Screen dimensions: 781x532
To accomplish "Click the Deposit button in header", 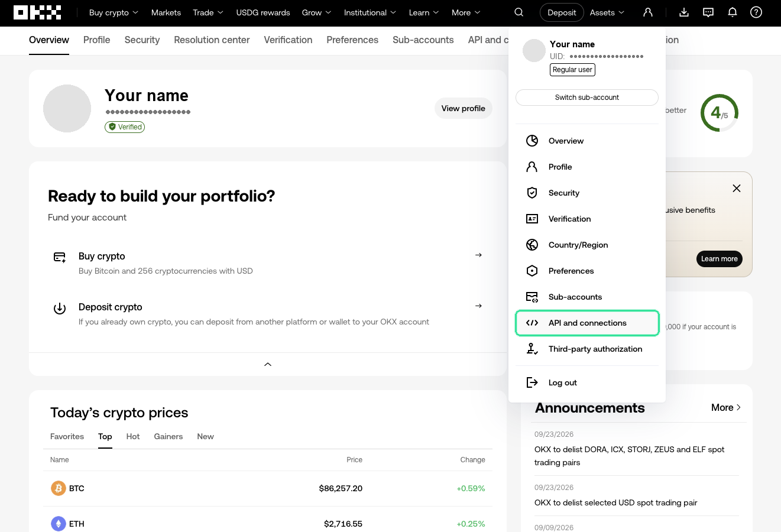I will point(562,12).
